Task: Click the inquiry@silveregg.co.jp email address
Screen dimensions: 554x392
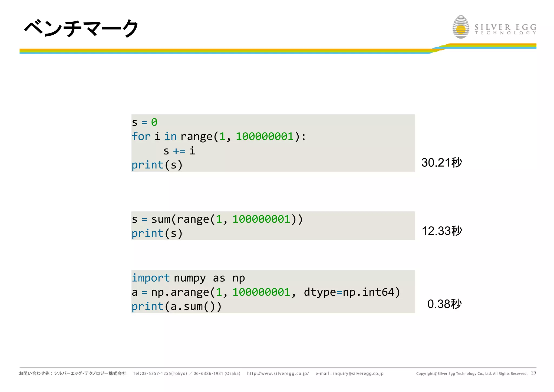Action: [x=358, y=373]
